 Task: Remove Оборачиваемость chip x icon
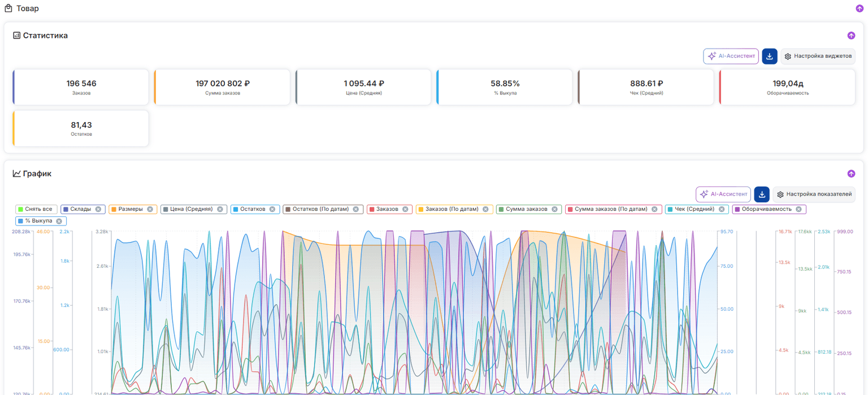pos(799,209)
